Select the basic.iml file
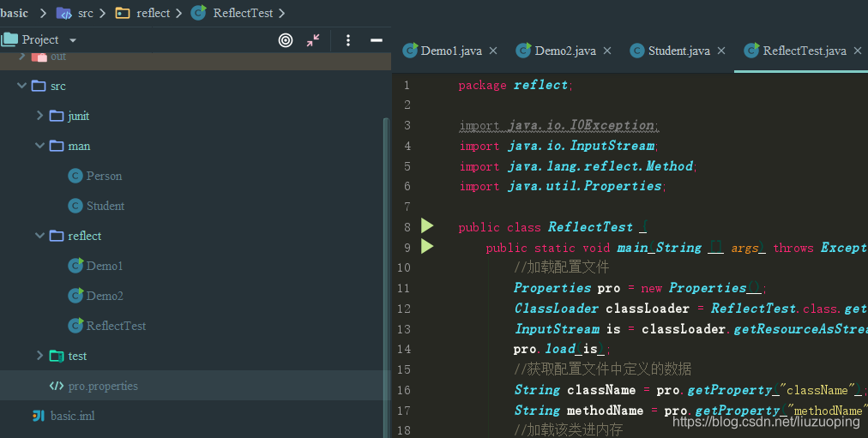This screenshot has width=868, height=438. 73,416
